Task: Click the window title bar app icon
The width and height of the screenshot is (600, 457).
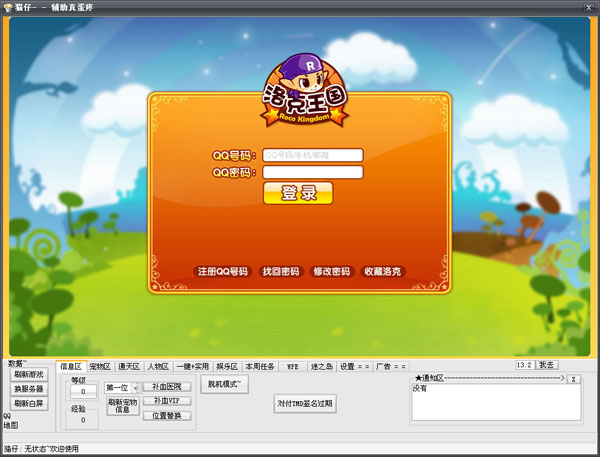Action: click(8, 7)
